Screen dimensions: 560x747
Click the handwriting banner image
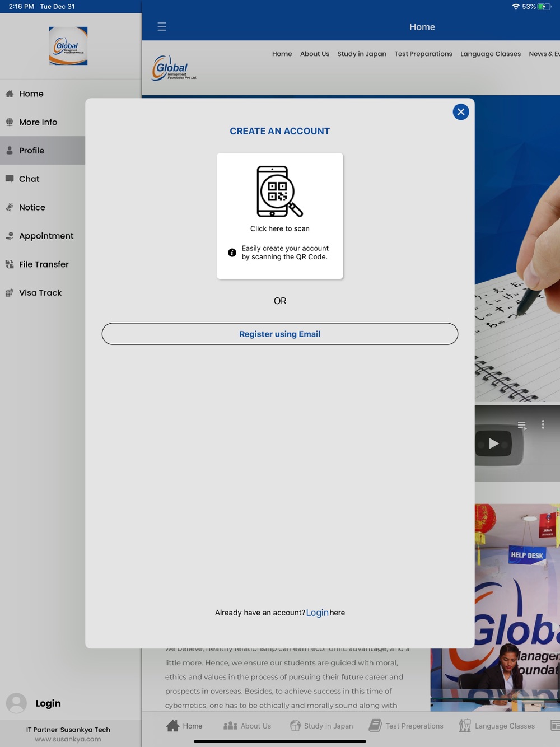click(517, 249)
